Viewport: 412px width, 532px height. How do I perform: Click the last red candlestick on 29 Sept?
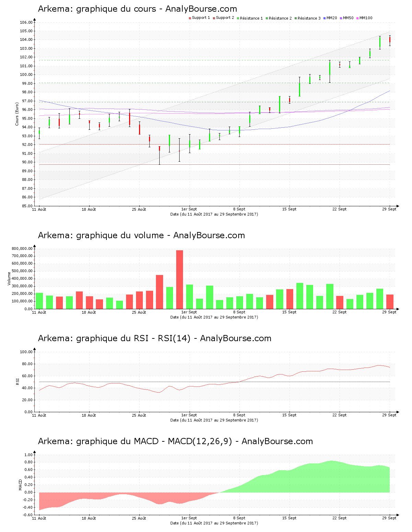point(390,40)
